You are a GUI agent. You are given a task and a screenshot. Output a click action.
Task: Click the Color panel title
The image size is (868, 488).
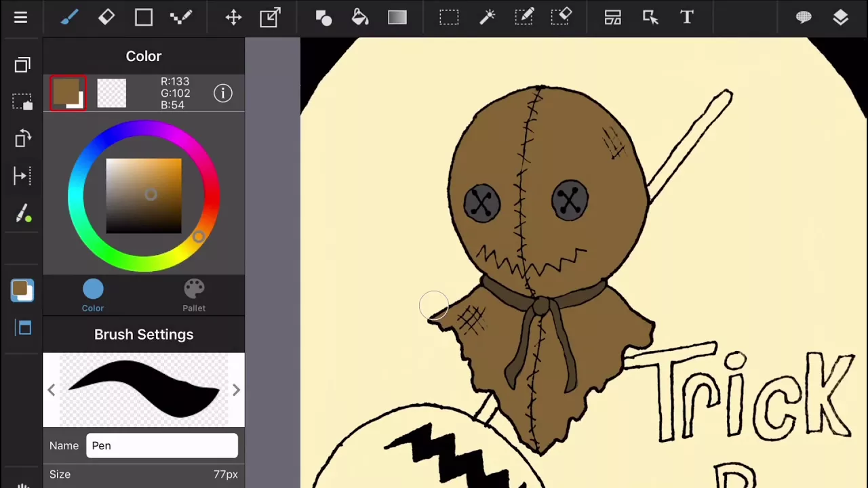point(144,56)
